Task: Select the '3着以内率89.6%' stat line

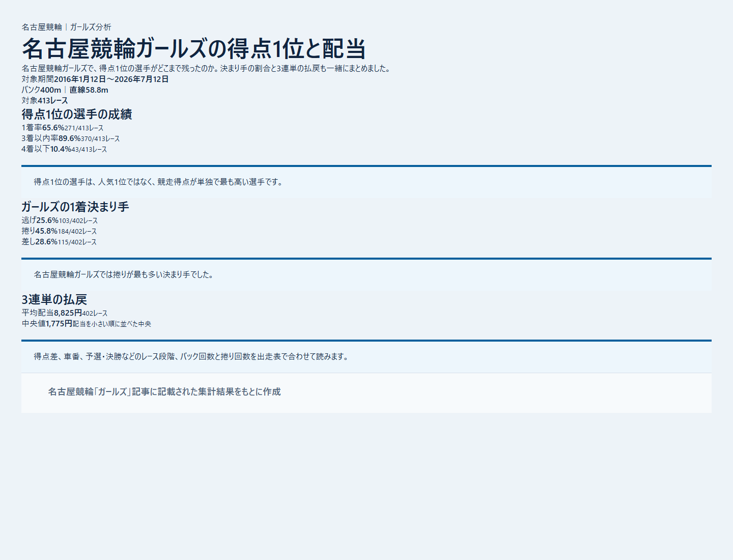Action: [x=71, y=138]
